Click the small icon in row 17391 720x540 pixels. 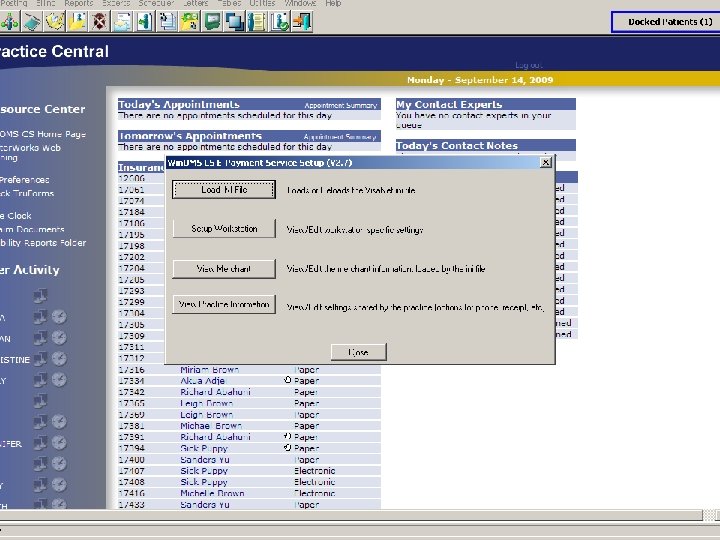click(x=287, y=436)
